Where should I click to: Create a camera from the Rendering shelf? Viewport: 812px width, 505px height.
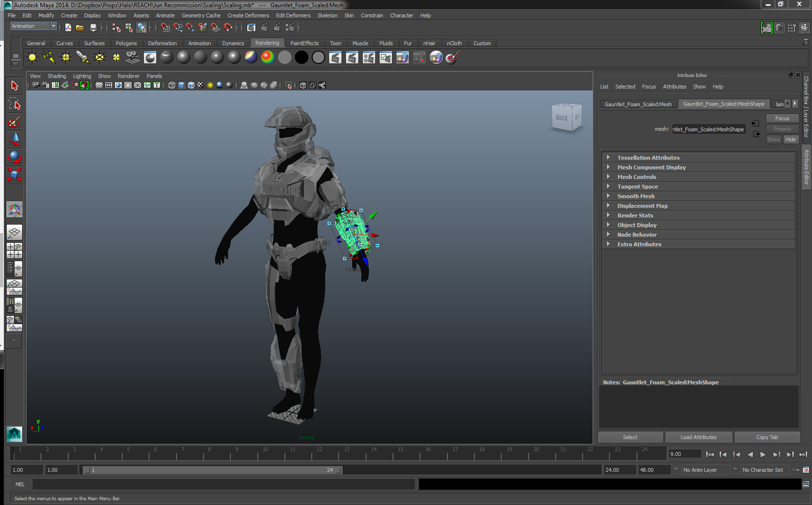[133, 58]
